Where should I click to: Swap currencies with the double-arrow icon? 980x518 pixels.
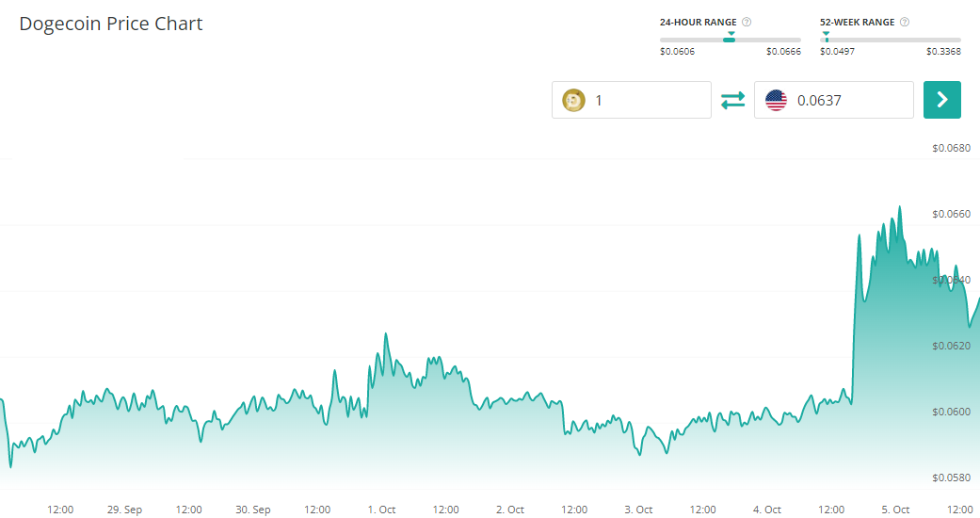tap(732, 100)
